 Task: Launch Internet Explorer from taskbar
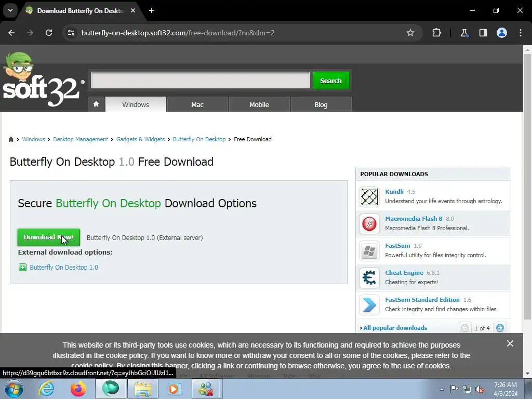[46, 389]
